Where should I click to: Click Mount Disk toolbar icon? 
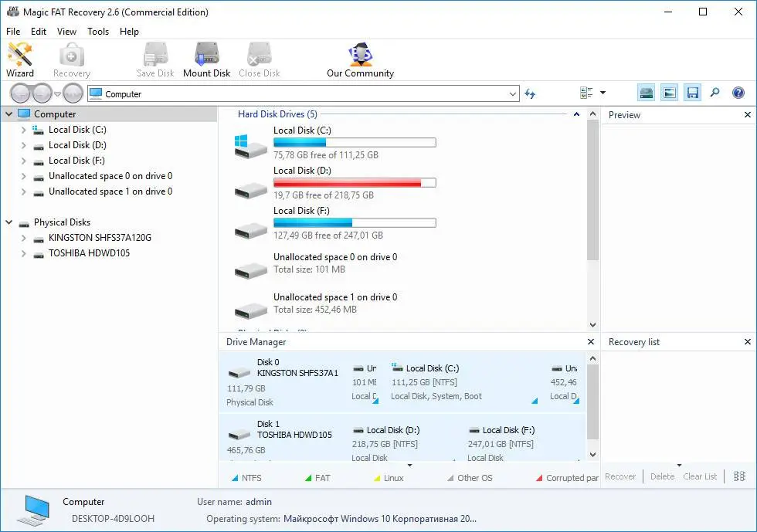(x=207, y=59)
